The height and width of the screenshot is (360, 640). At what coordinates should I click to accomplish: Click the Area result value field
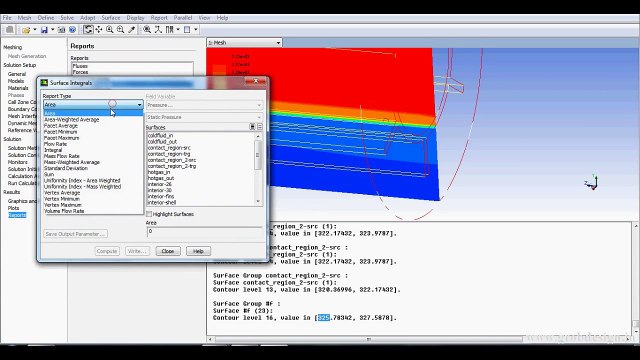(x=204, y=231)
